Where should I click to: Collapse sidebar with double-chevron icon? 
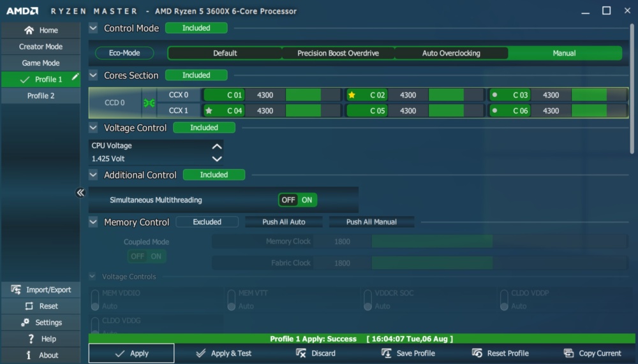coord(80,193)
